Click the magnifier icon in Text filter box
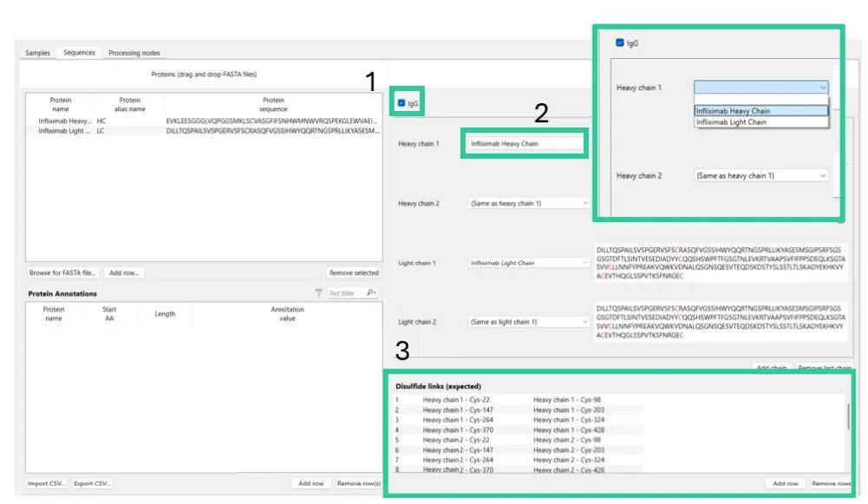The image size is (868, 504). pos(372,293)
